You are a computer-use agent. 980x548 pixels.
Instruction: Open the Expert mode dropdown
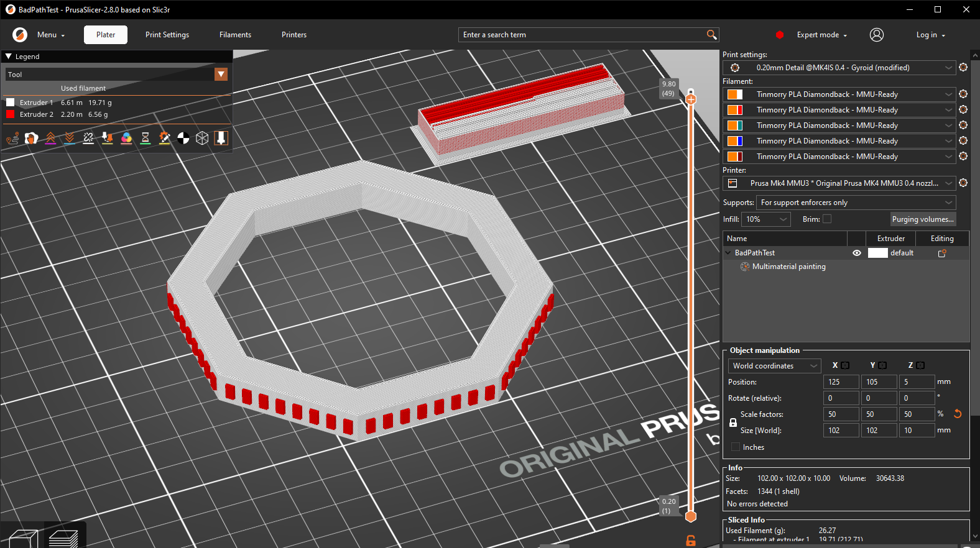click(821, 35)
